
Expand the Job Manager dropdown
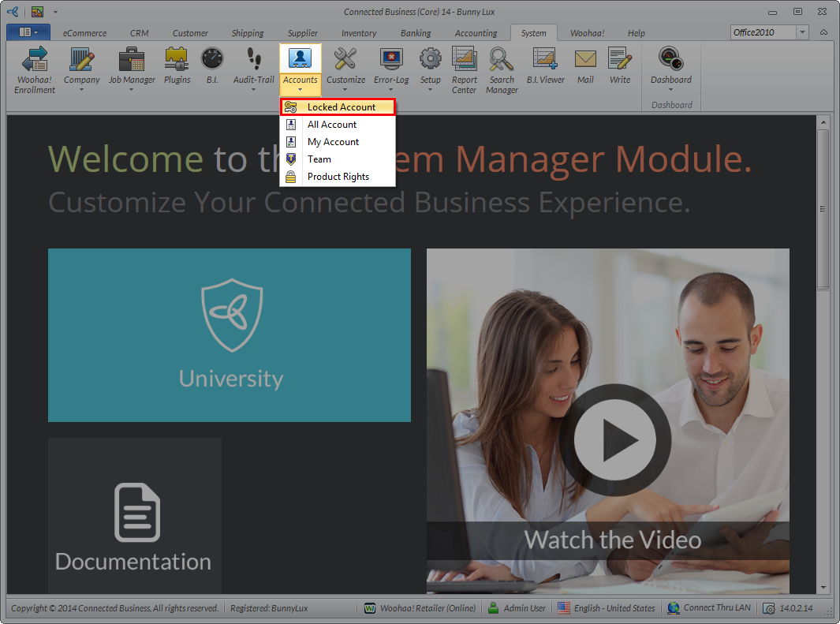(132, 89)
